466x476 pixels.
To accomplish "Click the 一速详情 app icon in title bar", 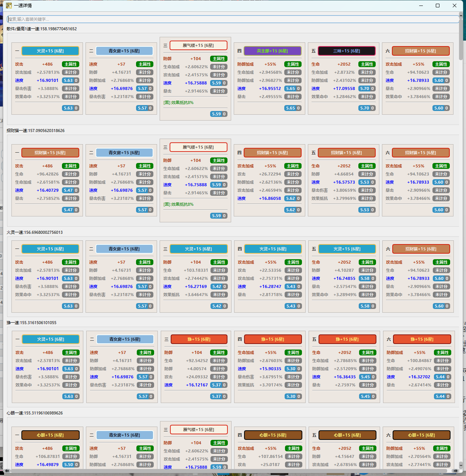I will (x=9, y=6).
